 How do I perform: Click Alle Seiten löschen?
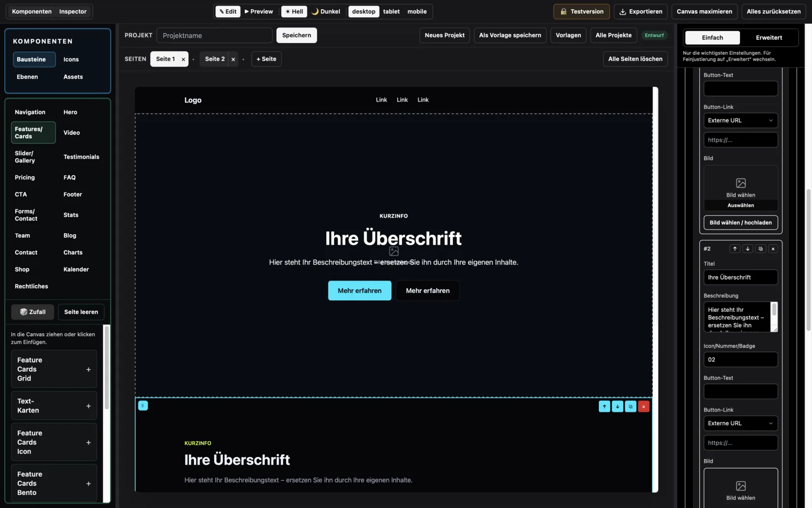tap(635, 59)
